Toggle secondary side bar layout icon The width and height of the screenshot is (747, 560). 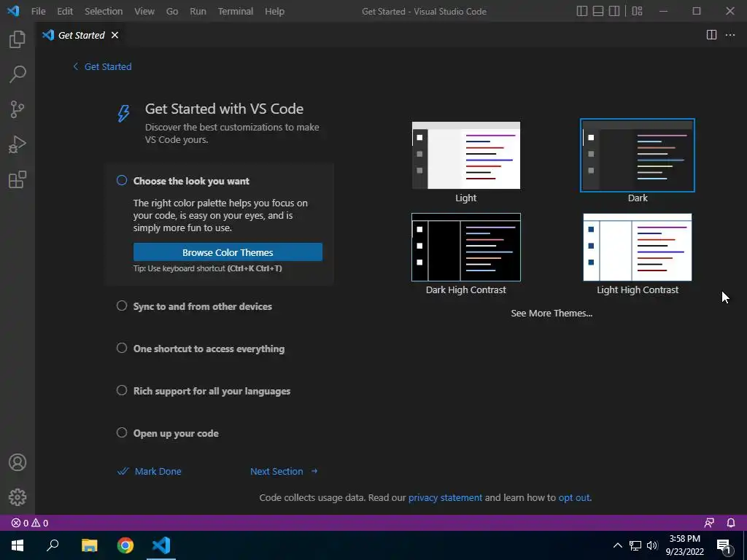tap(614, 11)
